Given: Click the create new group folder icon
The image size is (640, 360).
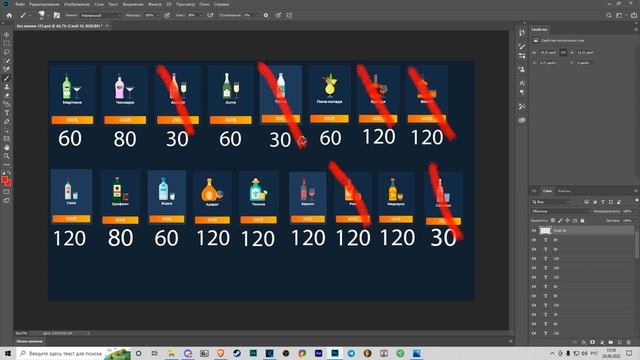Looking at the screenshot, I should pyautogui.click(x=611, y=342).
